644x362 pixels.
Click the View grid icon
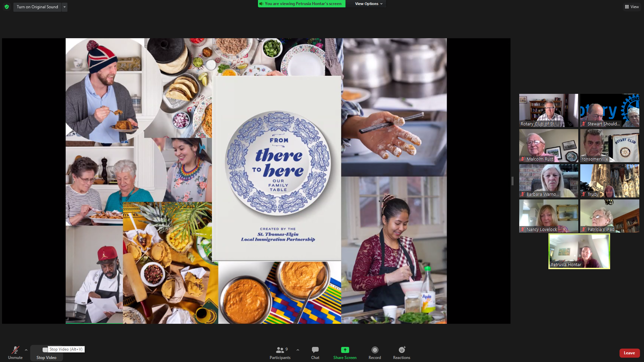(x=627, y=7)
